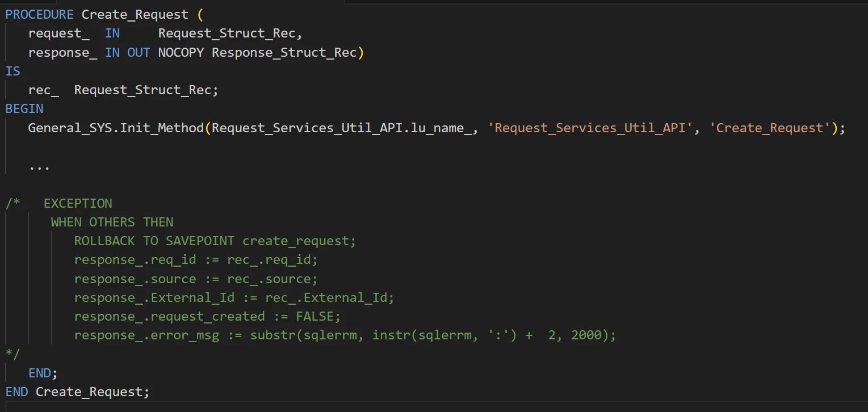Click response_.request_created := FALSE line
Image resolution: width=868 pixels, height=412 pixels.
tap(208, 316)
